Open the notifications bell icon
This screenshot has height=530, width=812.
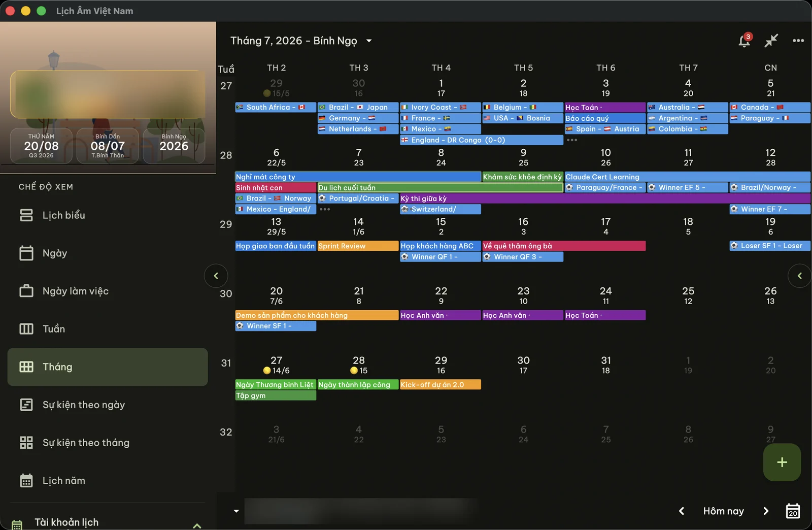tap(745, 41)
